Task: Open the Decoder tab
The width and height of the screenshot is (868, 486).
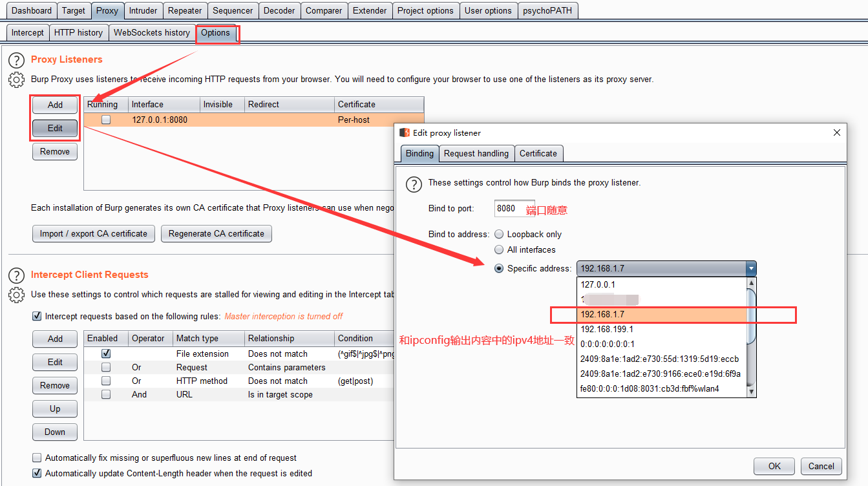Action: tap(279, 10)
